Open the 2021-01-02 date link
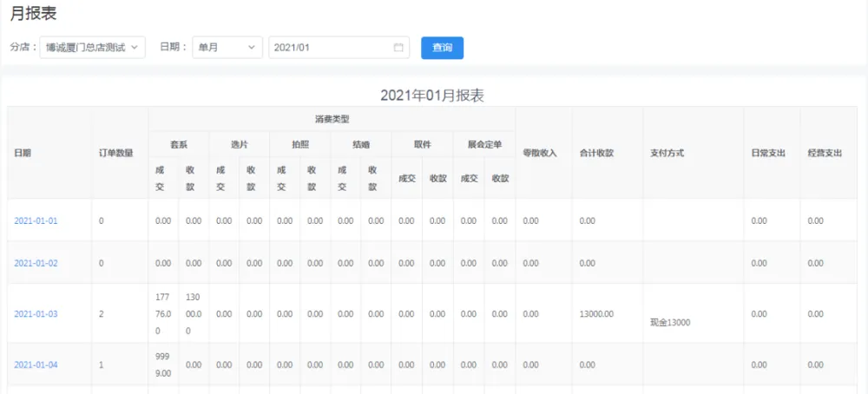868x394 pixels. (x=36, y=263)
